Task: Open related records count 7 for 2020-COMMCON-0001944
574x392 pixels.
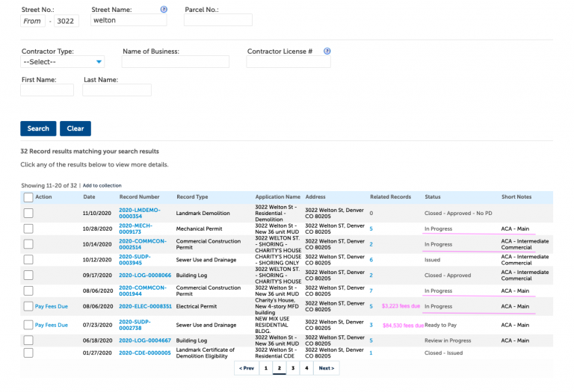Action: pyautogui.click(x=371, y=290)
